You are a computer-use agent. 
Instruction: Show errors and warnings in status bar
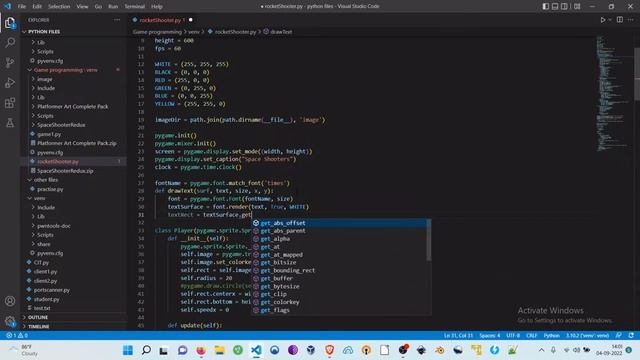(x=17, y=335)
